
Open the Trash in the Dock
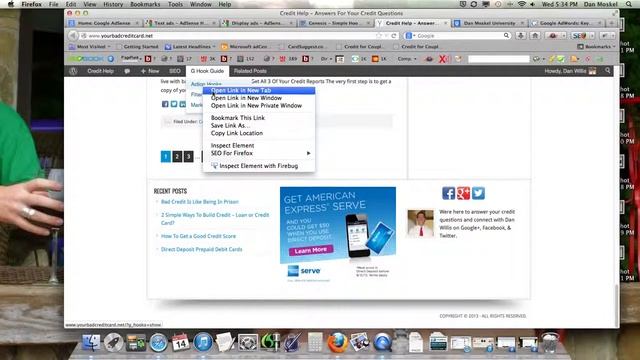[x=549, y=342]
